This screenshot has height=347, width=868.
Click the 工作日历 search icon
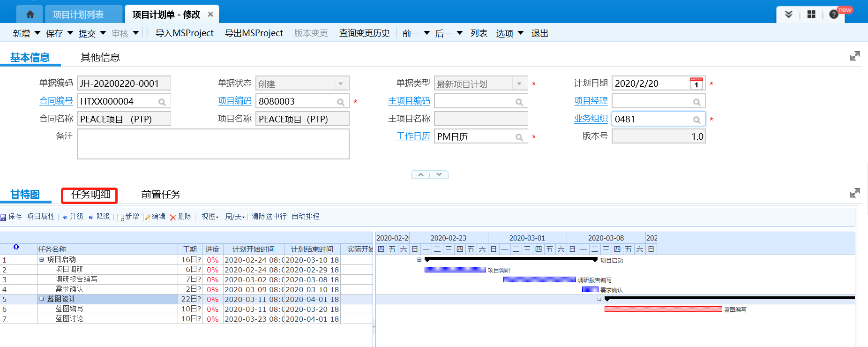pos(519,137)
